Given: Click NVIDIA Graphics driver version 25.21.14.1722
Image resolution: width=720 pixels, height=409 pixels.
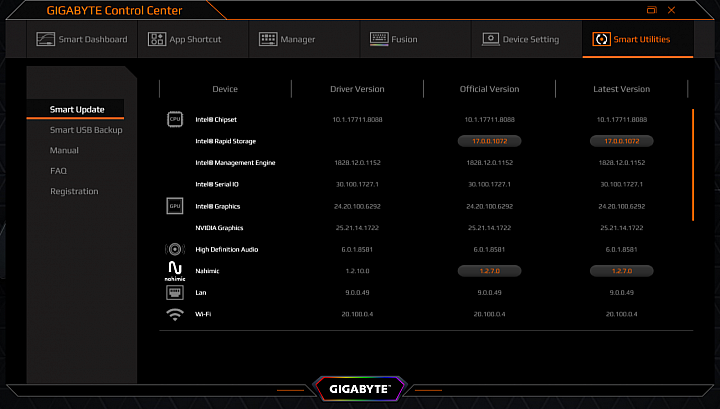Looking at the screenshot, I should point(357,228).
